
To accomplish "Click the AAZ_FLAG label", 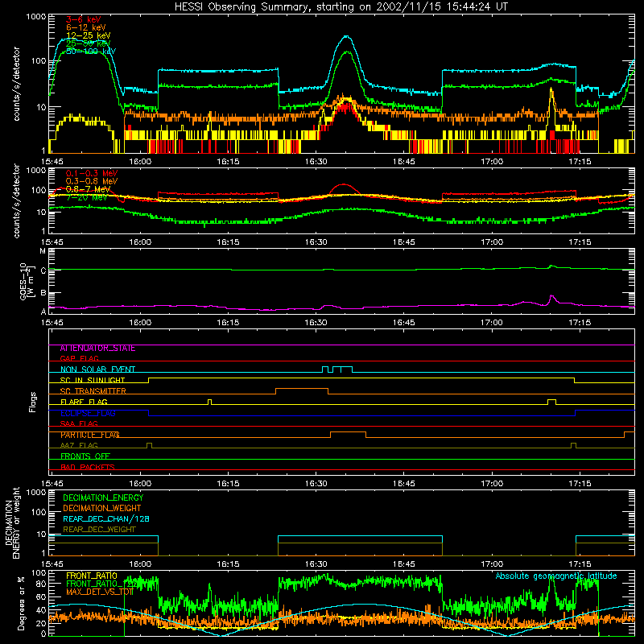I will 79,445.
